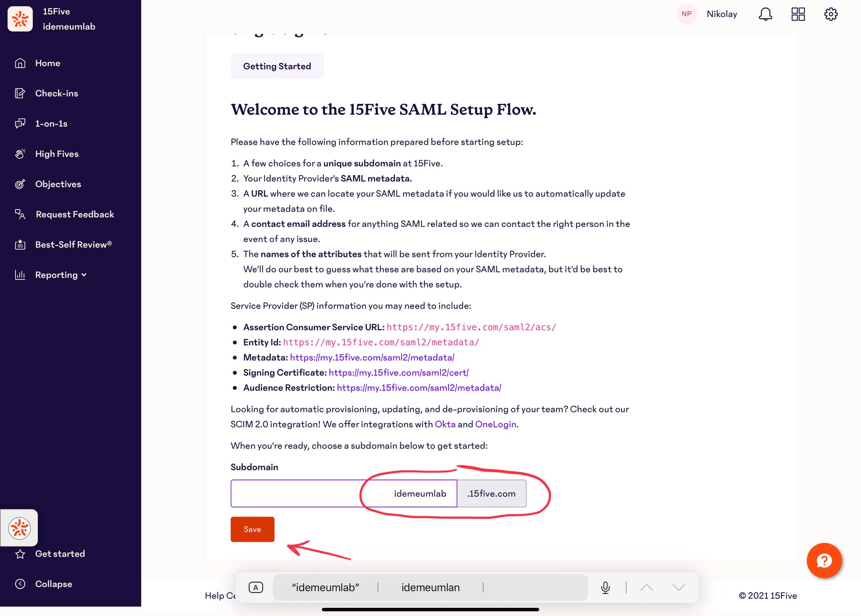861x616 pixels.
Task: Click the Check-ins pencil icon
Action: pos(20,93)
